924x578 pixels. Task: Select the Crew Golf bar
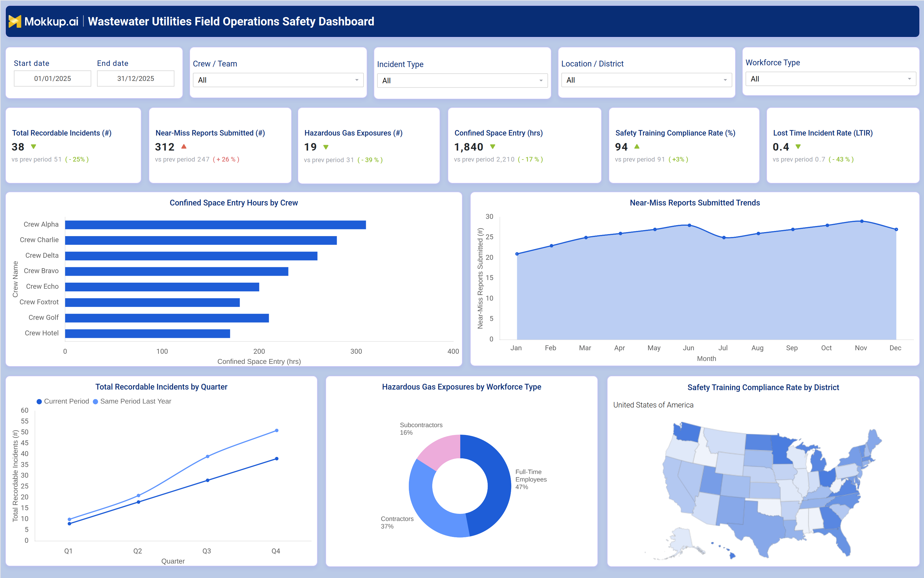pos(167,318)
